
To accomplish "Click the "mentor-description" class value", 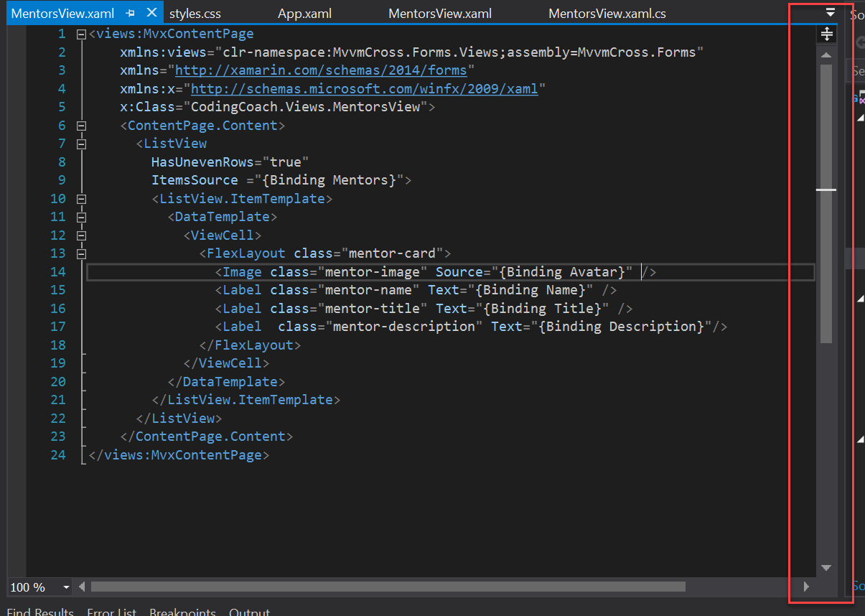I will (404, 327).
